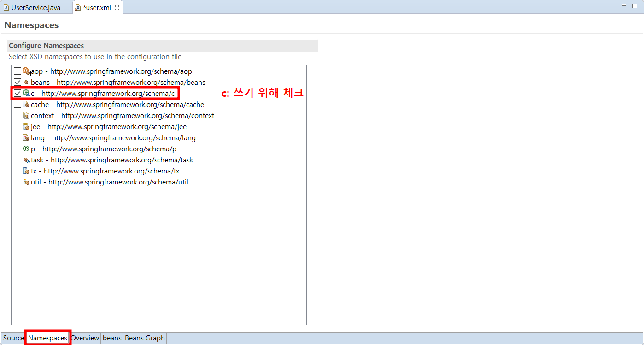The width and height of the screenshot is (644, 345).
Task: Select the util schema URL text row
Action: click(x=110, y=182)
